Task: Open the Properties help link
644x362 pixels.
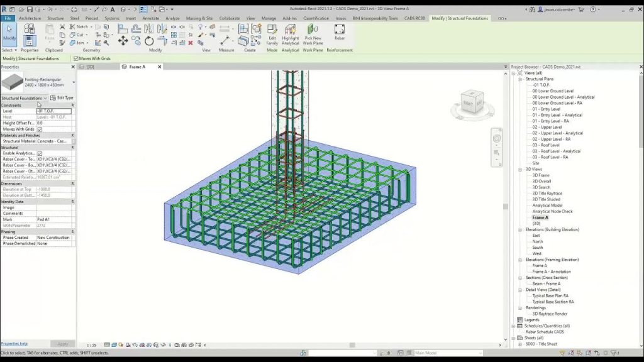Action: point(14,344)
